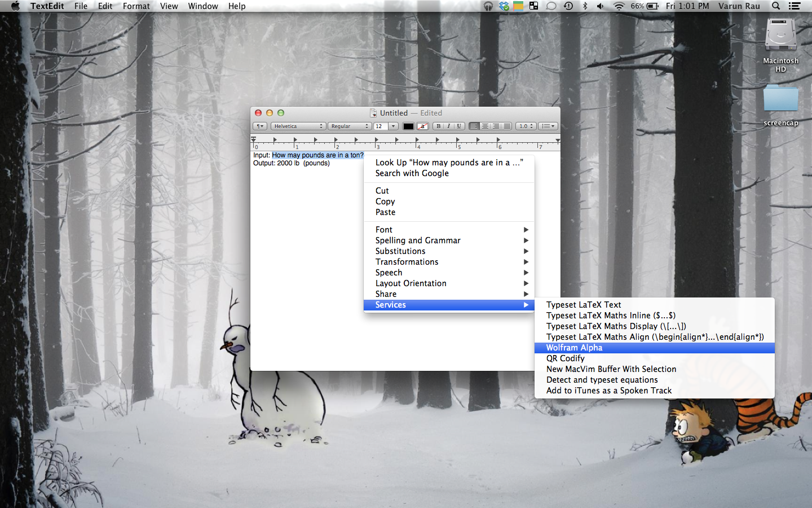Image resolution: width=812 pixels, height=508 pixels.
Task: Expand the Speech submenu
Action: [x=449, y=273]
